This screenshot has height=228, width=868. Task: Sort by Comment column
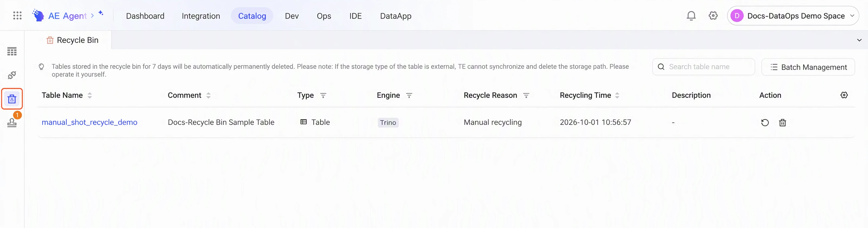[x=208, y=96]
